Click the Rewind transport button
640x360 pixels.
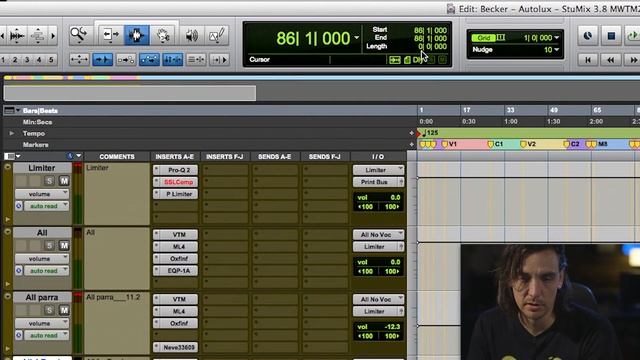coord(611,60)
